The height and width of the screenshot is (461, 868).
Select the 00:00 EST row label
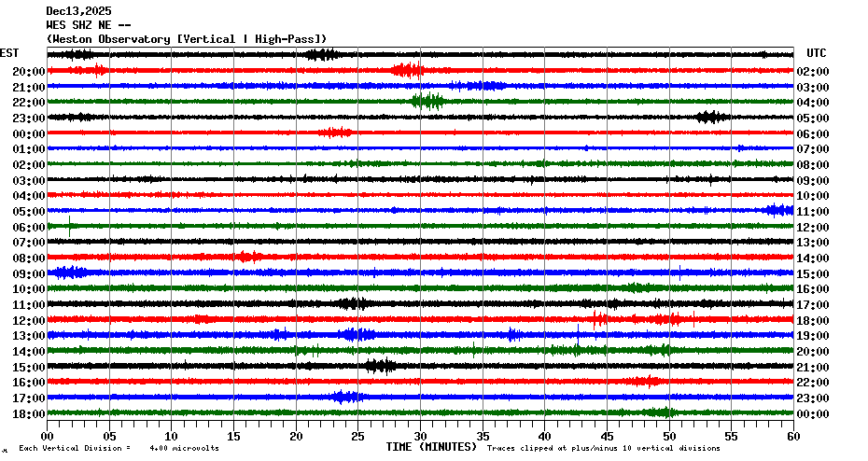[x=29, y=133]
